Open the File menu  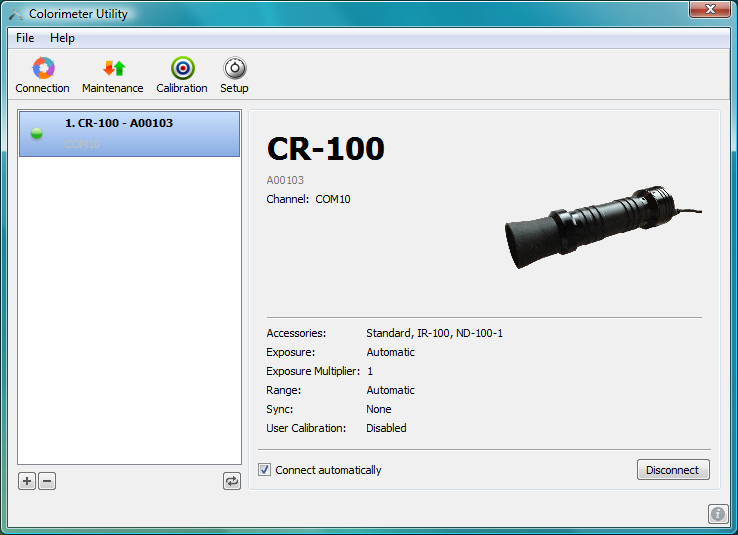(x=25, y=38)
